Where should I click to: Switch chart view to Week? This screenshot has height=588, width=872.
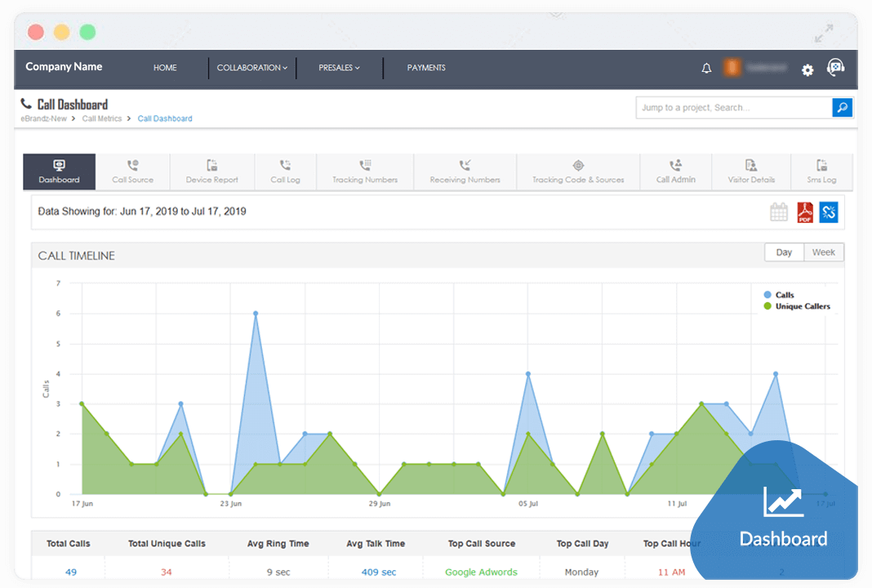(x=823, y=252)
